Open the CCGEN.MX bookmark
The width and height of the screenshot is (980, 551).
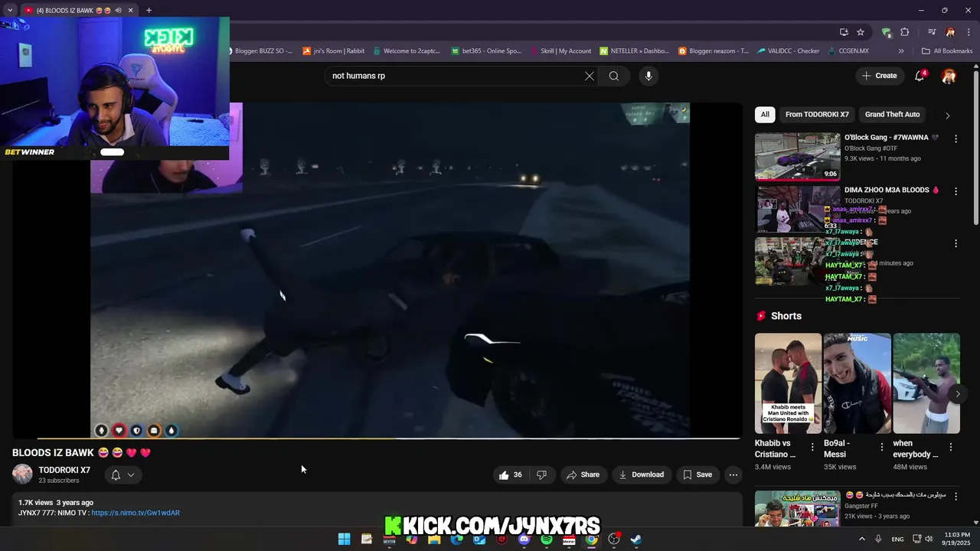point(848,51)
